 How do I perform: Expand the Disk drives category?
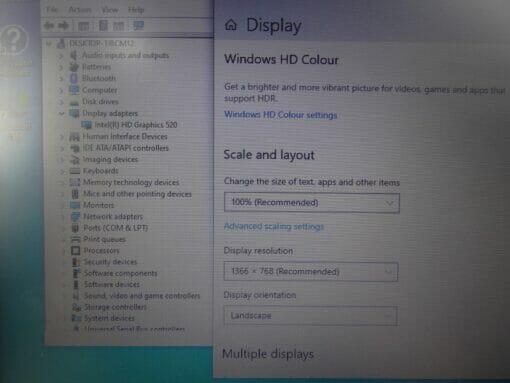[61, 101]
